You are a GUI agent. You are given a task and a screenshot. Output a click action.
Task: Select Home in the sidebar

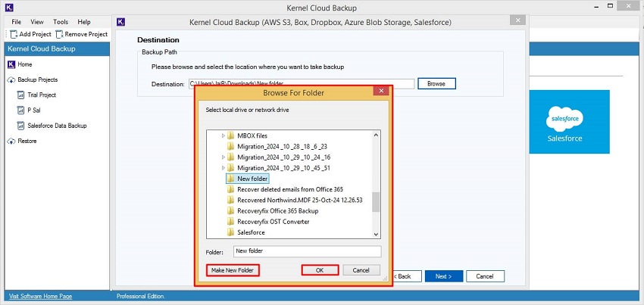pos(25,64)
